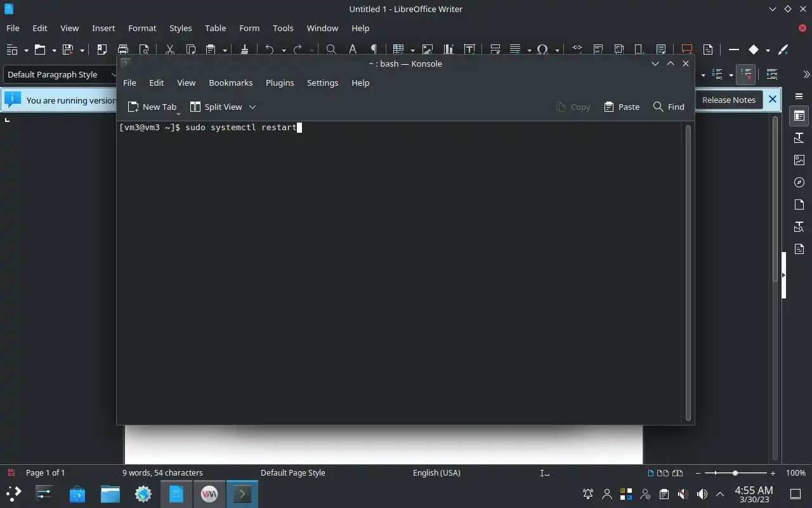
Task: Open the Navigator compass icon in sidebar
Action: coord(799,182)
